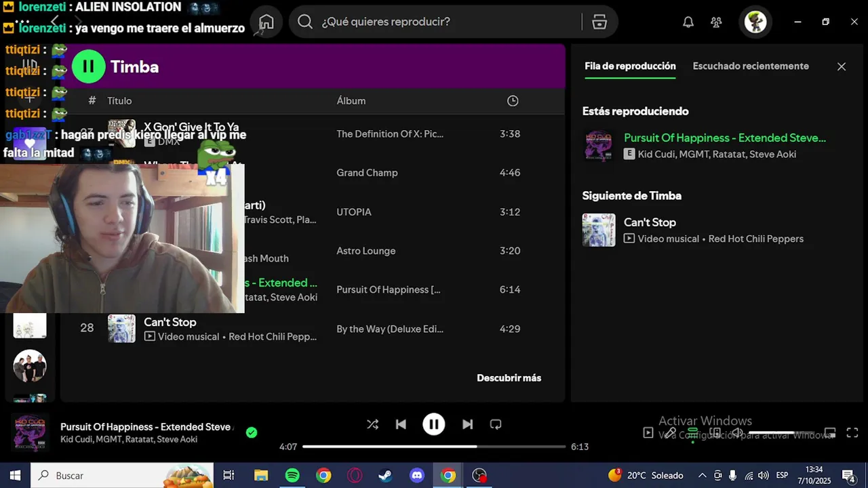Open The Definition Of X album link
Screen dimensions: 868x488
[x=390, y=134]
